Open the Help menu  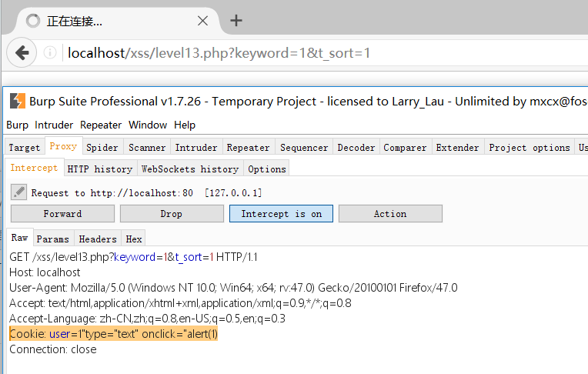(185, 125)
